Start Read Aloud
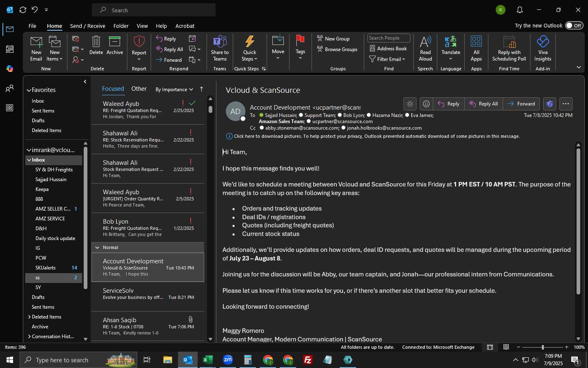This screenshot has width=588, height=368. tap(425, 48)
